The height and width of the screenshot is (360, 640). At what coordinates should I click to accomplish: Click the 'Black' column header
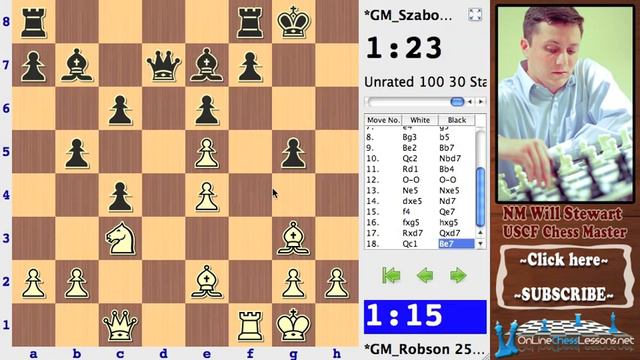point(457,120)
